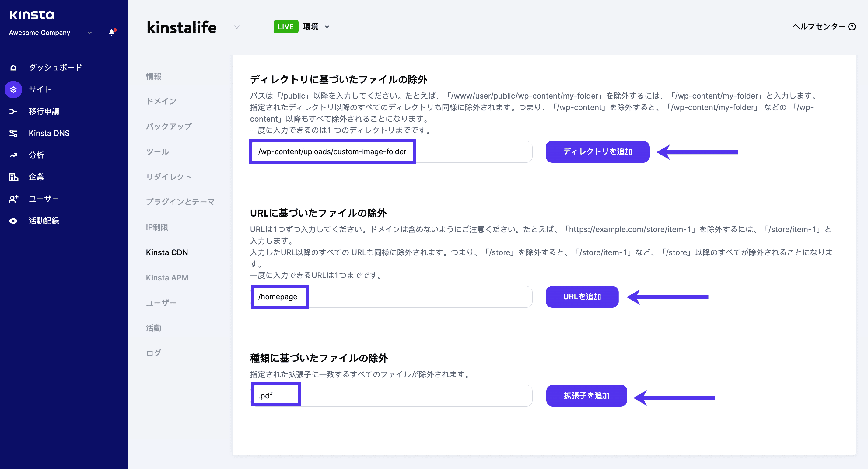Select the ログ site tab
This screenshot has height=469, width=868.
pos(154,353)
